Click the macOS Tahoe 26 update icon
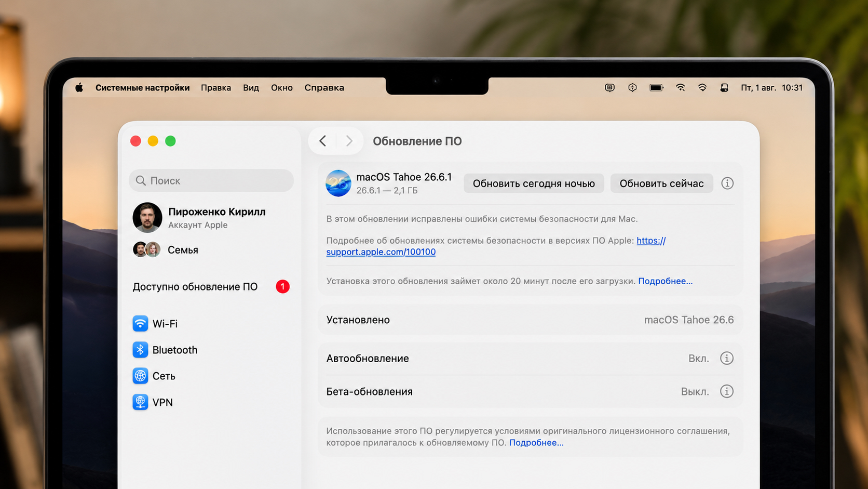This screenshot has width=868, height=489. click(x=338, y=183)
